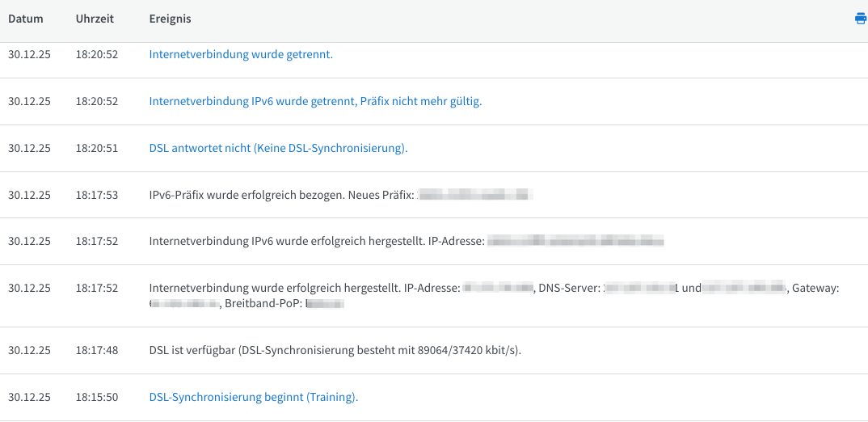The height and width of the screenshot is (422, 868).
Task: Open the "DSL-Synchronisierung beginnt (Training)" link
Action: pyautogui.click(x=253, y=398)
